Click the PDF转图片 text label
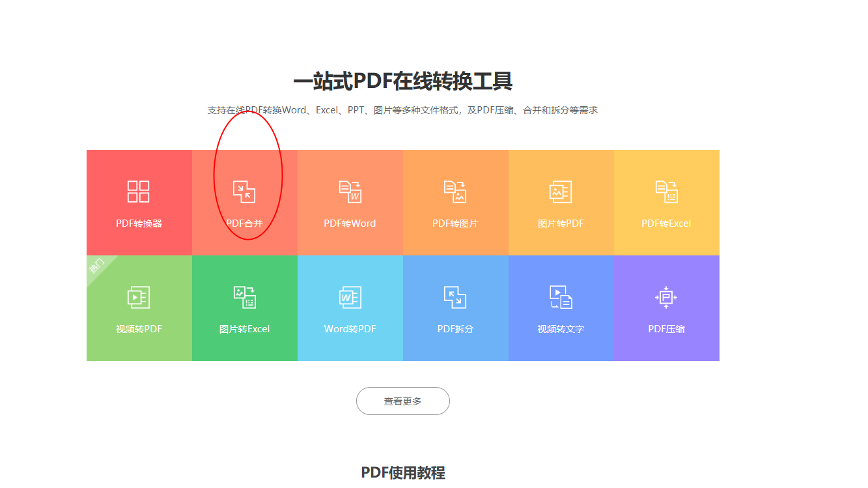 pyautogui.click(x=455, y=223)
